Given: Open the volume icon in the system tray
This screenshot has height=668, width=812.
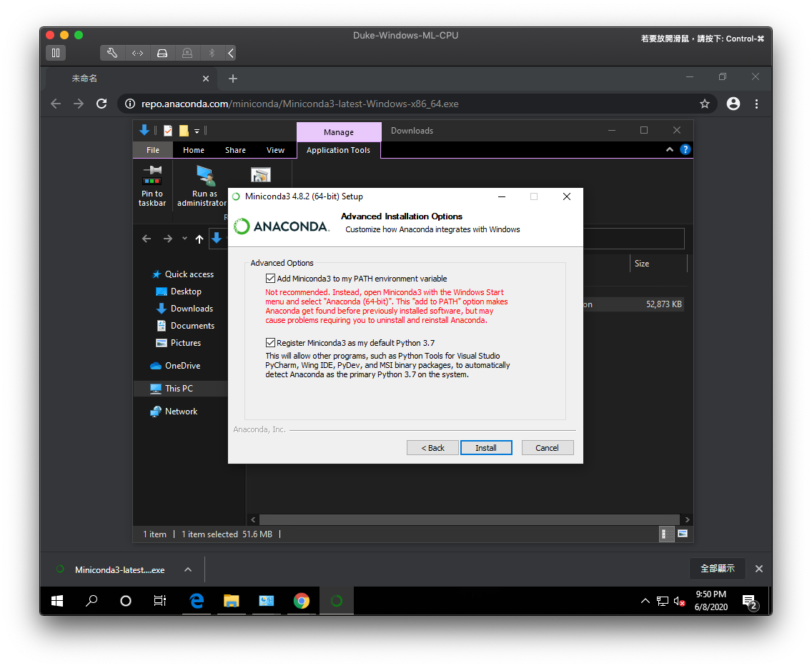Looking at the screenshot, I should pos(678,601).
